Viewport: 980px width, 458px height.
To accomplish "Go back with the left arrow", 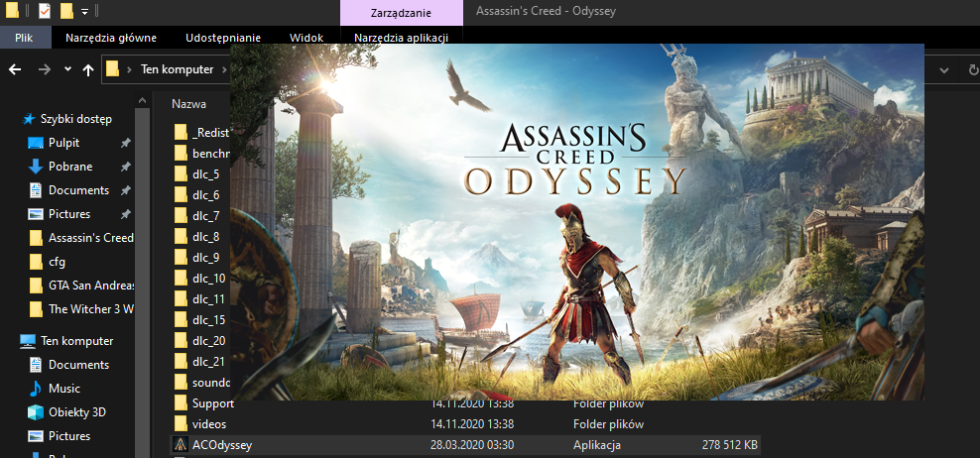I will (15, 70).
